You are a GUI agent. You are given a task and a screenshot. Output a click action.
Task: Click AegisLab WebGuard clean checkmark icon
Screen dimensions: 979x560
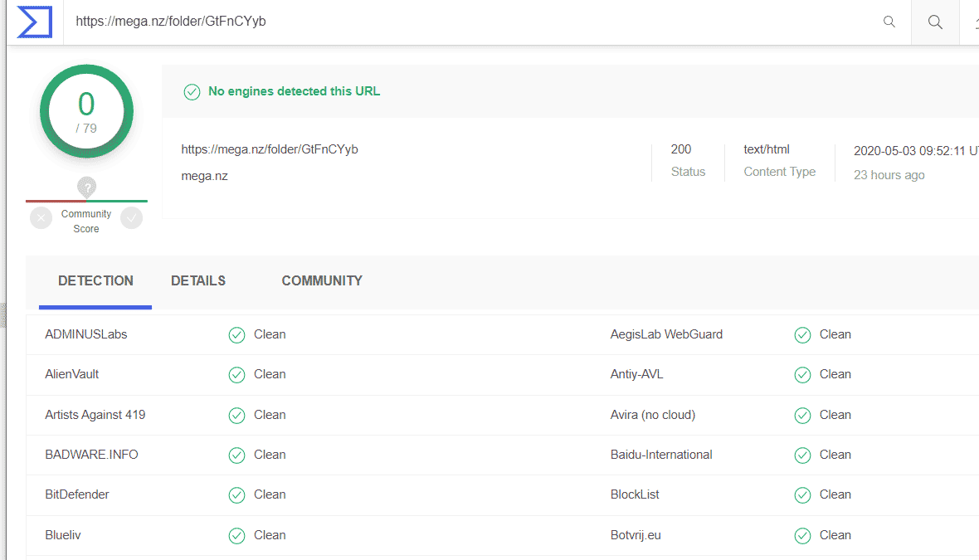(x=802, y=335)
